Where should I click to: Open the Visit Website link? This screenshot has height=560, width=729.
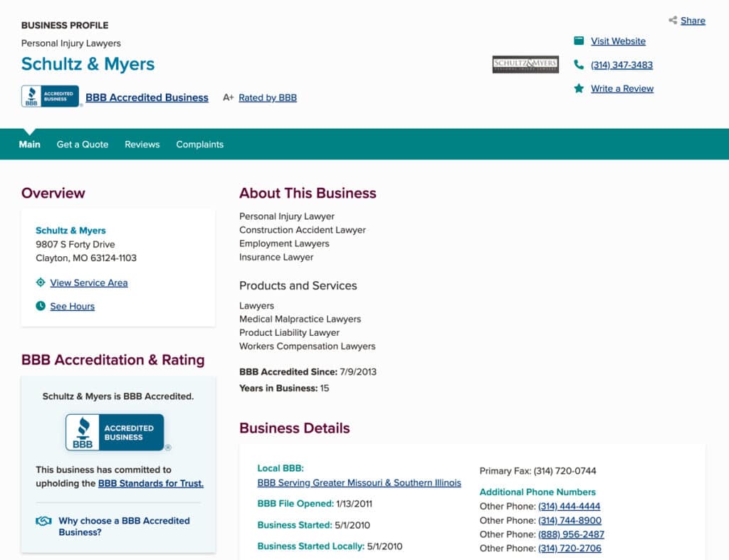tap(618, 41)
